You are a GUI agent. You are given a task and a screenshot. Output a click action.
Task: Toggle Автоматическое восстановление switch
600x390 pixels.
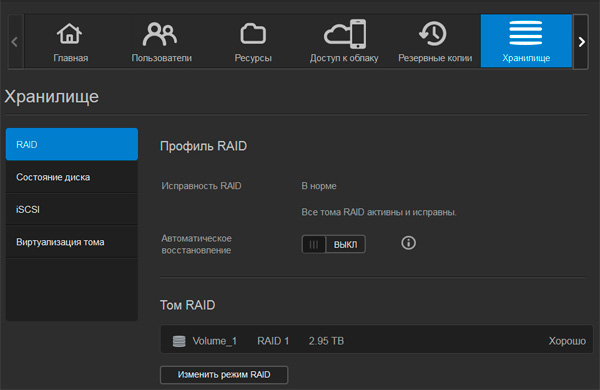click(x=333, y=244)
